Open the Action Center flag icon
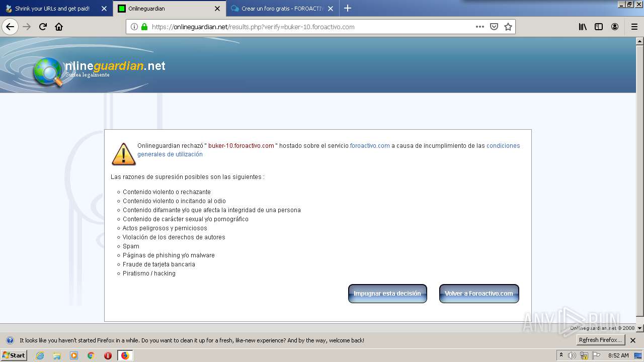The image size is (644, 362). pos(596,355)
